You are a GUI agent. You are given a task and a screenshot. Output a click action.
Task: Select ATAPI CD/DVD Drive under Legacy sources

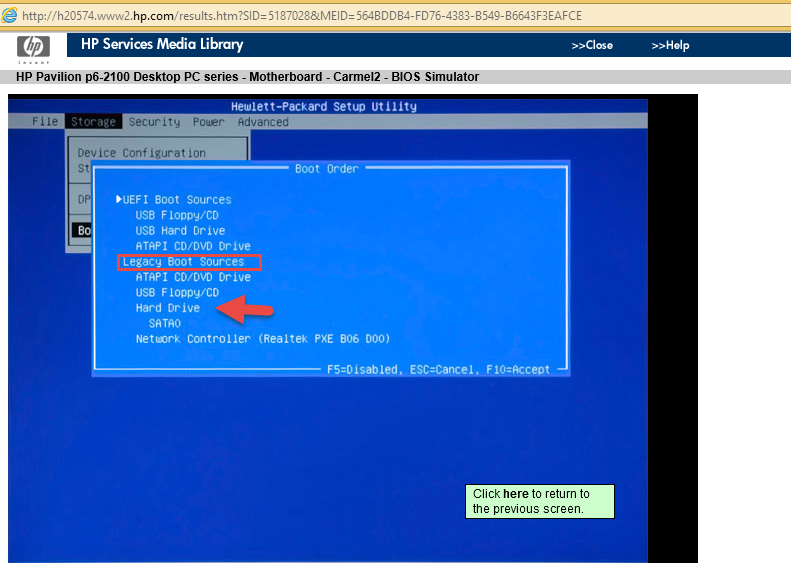pos(193,277)
